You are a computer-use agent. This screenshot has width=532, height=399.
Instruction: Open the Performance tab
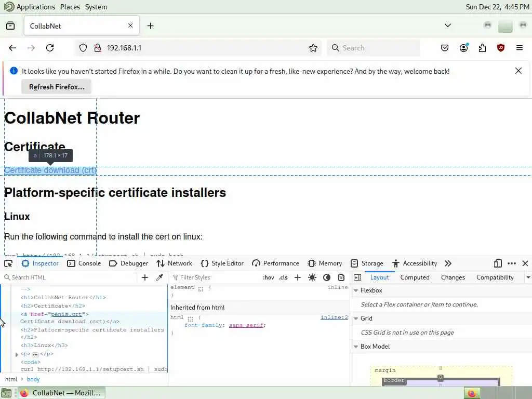click(275, 263)
